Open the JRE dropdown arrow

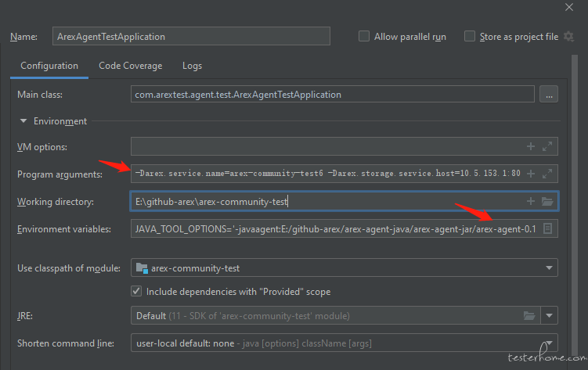tap(549, 316)
